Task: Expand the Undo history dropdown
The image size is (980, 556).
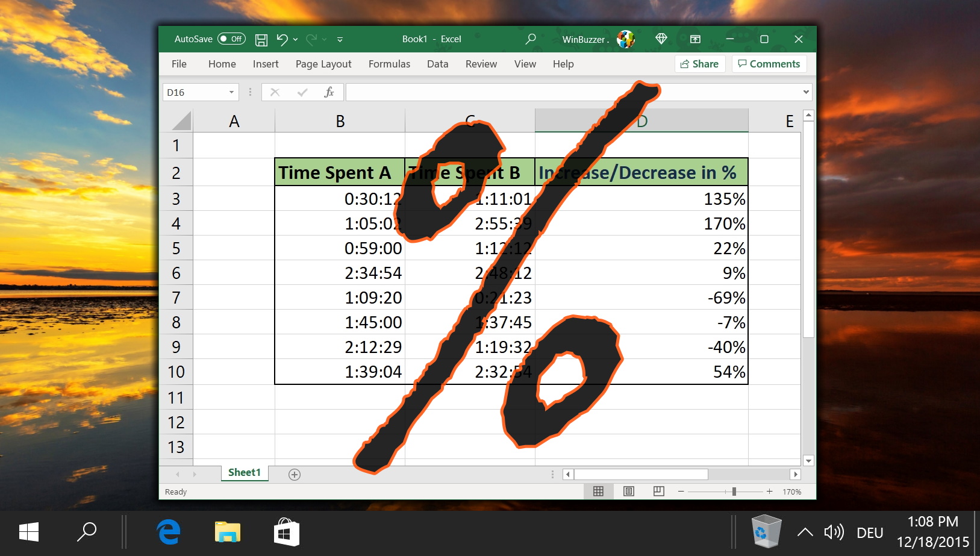Action: 295,39
